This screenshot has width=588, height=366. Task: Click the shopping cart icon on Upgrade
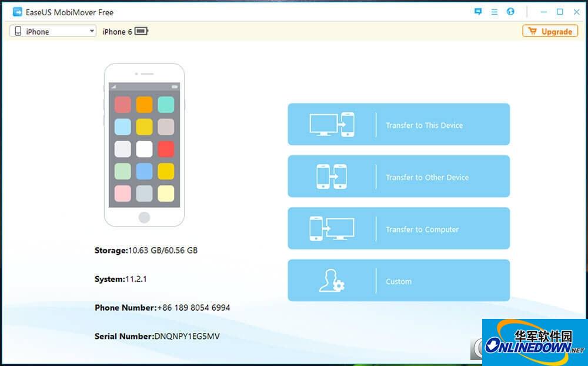[x=533, y=31]
